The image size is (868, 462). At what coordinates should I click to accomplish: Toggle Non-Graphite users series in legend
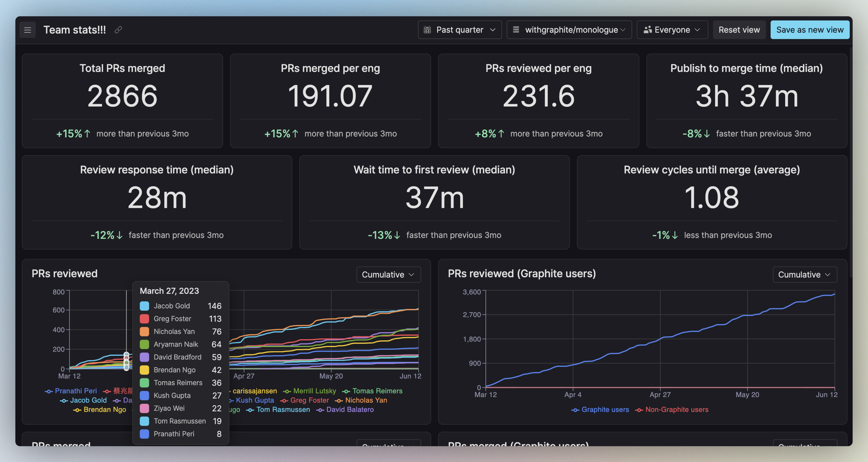coord(672,410)
